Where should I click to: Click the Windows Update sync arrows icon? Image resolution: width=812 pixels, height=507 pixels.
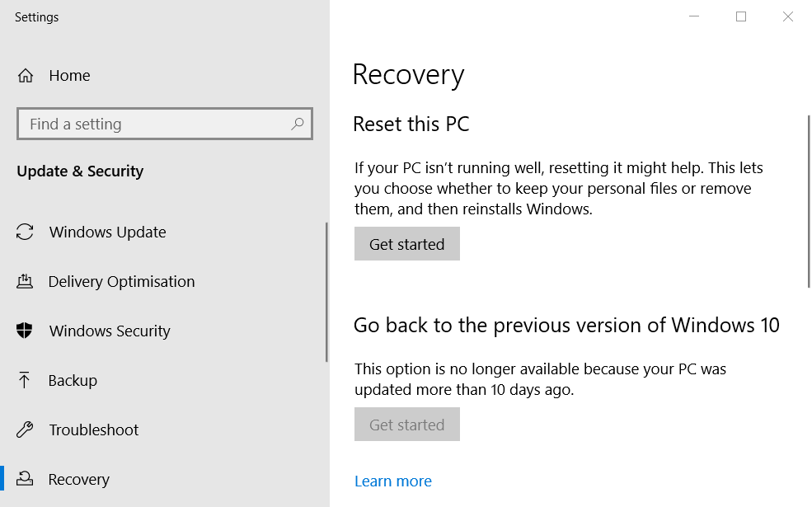click(25, 232)
